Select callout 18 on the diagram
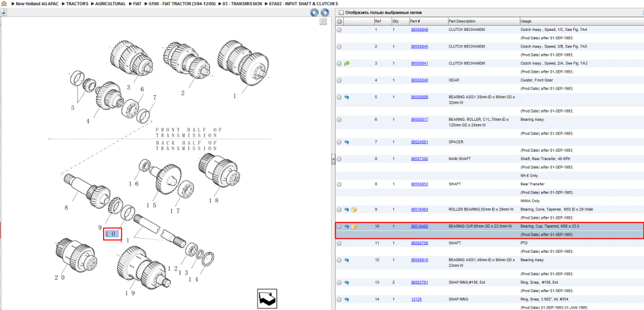The width and height of the screenshot is (644, 310). (x=213, y=201)
